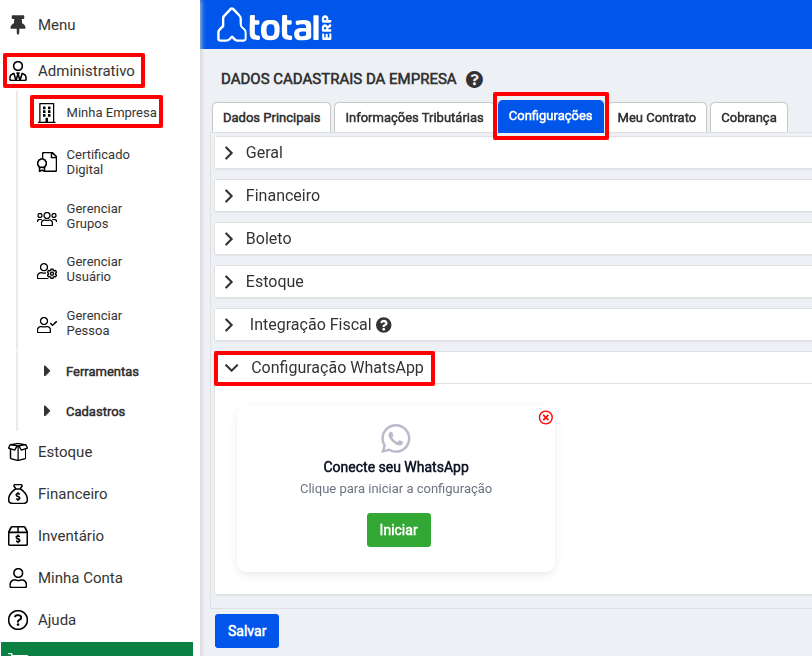This screenshot has height=656, width=812.
Task: Click the Financeiro money bag icon
Action: tap(18, 494)
